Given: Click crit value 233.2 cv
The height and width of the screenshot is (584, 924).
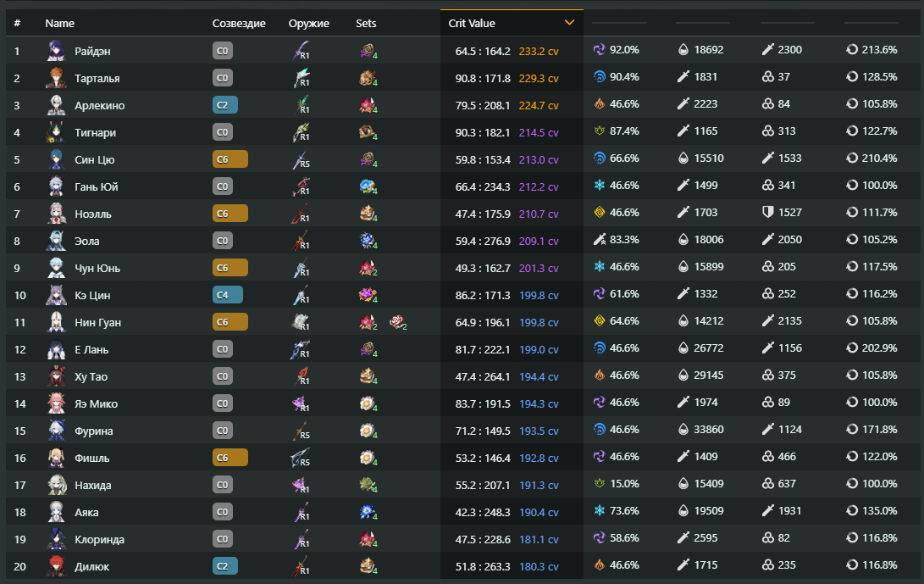Looking at the screenshot, I should pyautogui.click(x=539, y=52).
